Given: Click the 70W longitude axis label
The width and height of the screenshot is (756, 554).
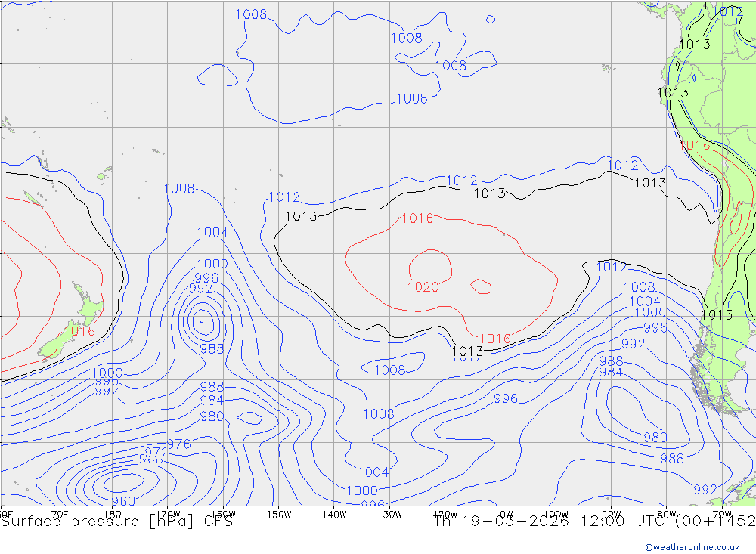Looking at the screenshot, I should tap(722, 515).
